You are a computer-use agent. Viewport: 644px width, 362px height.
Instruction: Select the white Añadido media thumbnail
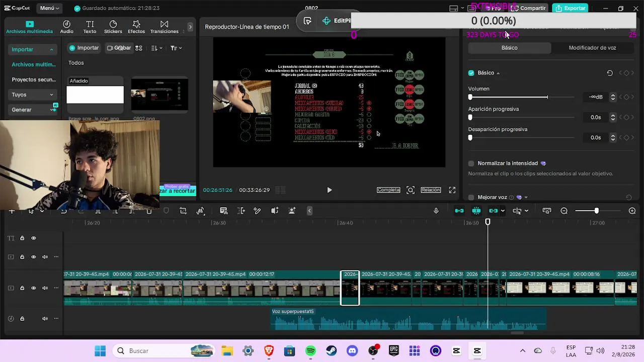click(x=95, y=94)
